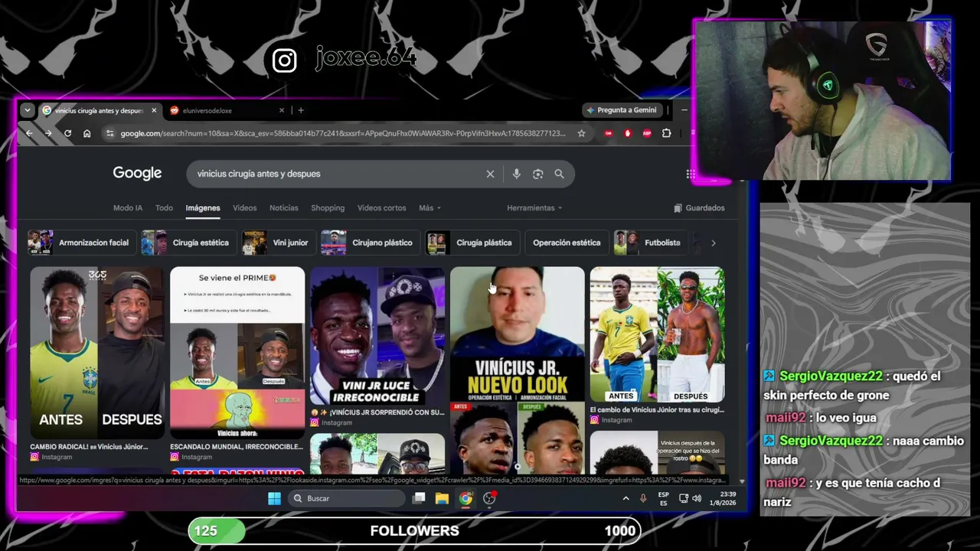Open the browser home page icon
980x551 pixels.
point(87,133)
